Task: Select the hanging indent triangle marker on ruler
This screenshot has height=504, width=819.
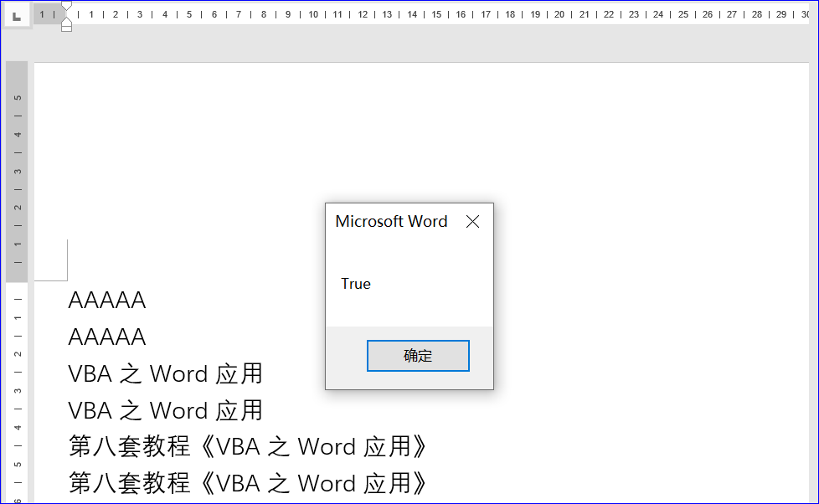Action: [66, 20]
